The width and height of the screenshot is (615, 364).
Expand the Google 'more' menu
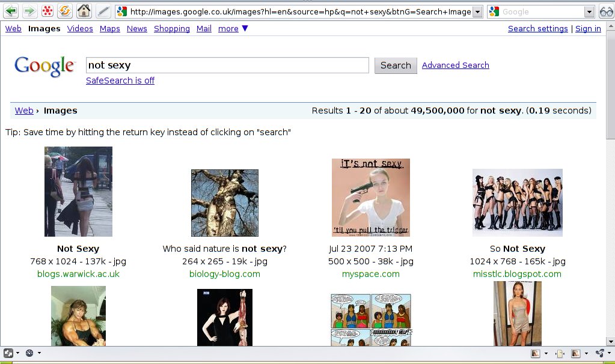pos(233,29)
